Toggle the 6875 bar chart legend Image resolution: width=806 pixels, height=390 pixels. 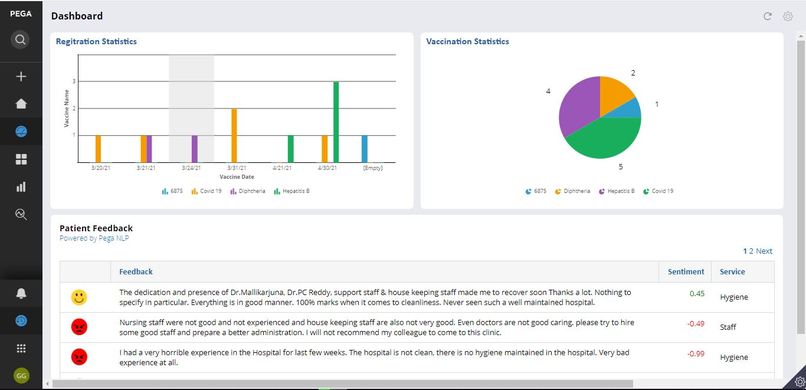coord(172,191)
